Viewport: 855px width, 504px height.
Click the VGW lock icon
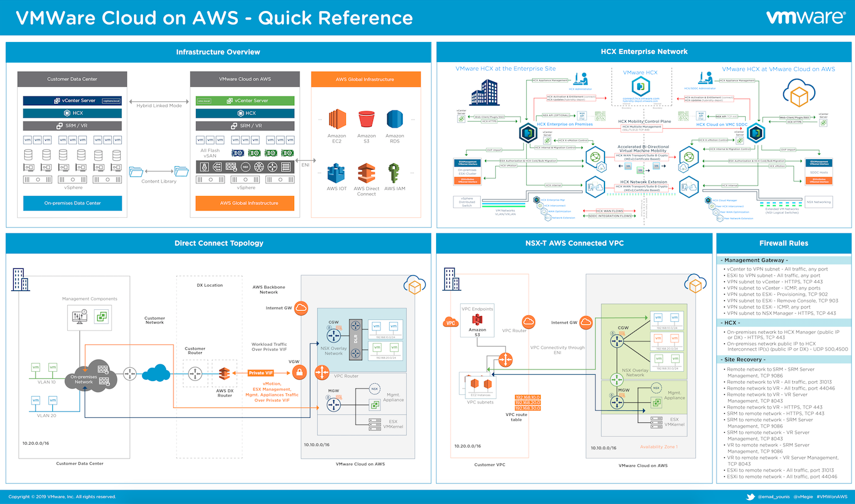tap(299, 373)
